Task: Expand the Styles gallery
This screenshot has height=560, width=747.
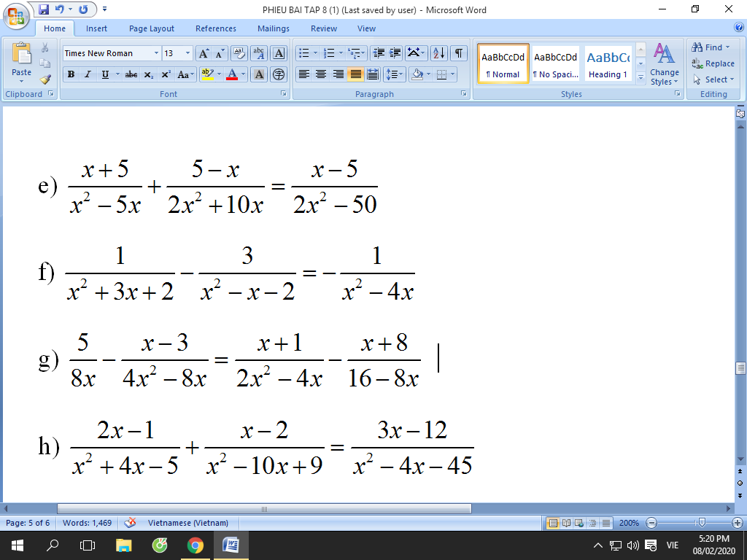Action: (x=640, y=77)
